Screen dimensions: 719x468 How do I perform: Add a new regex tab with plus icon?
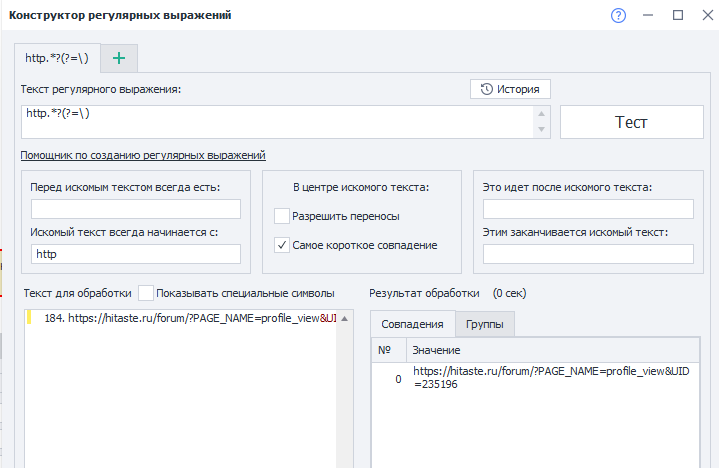coord(119,58)
